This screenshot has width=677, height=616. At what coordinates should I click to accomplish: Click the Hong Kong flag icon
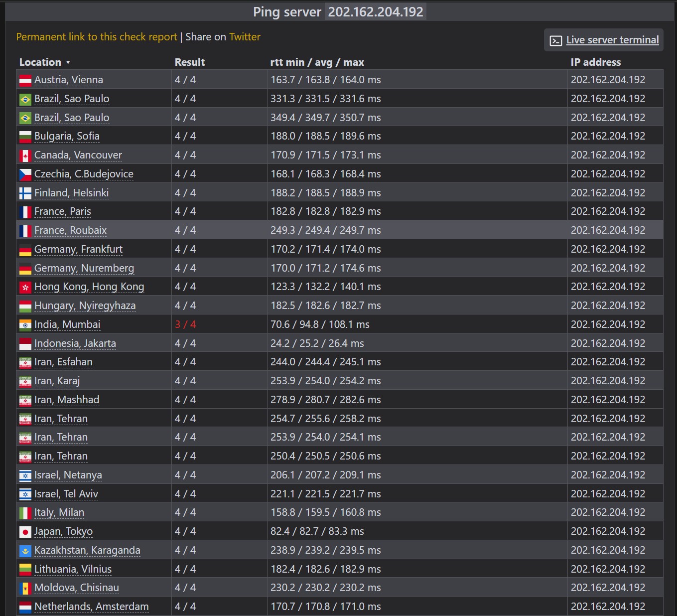point(25,287)
